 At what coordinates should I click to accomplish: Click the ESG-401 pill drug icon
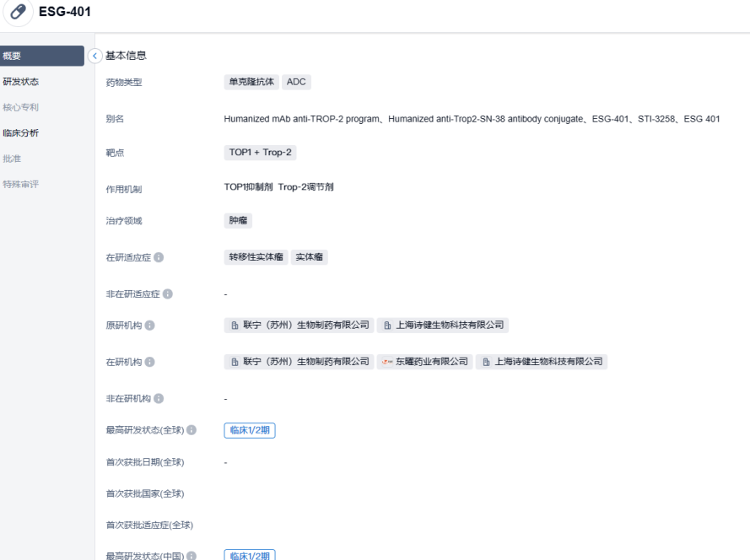tap(19, 13)
